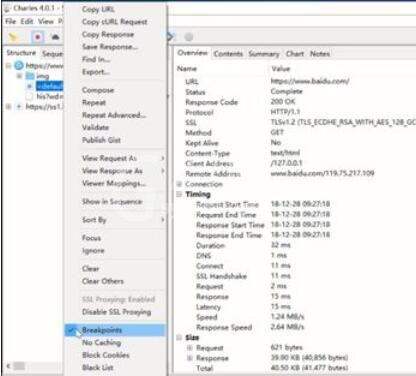Click the horizontal scrollbar thumb in tree pane

(19, 366)
